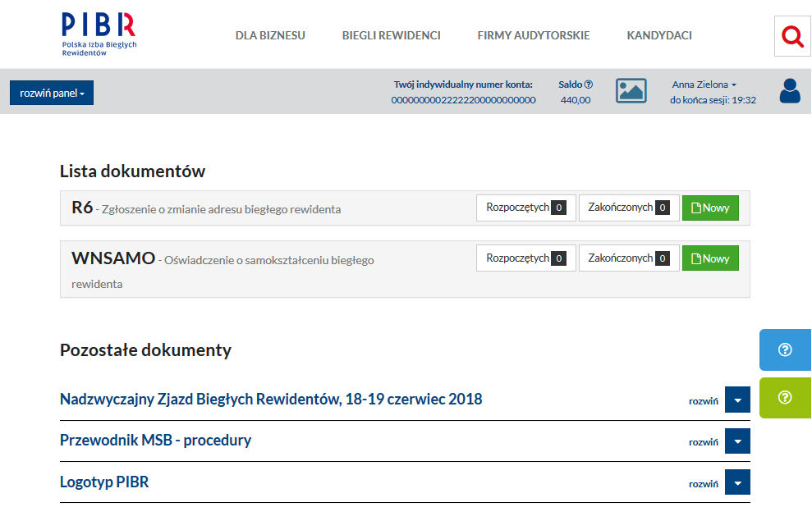Expand the rozwiń panel dropdown
This screenshot has width=812, height=507.
click(x=52, y=93)
